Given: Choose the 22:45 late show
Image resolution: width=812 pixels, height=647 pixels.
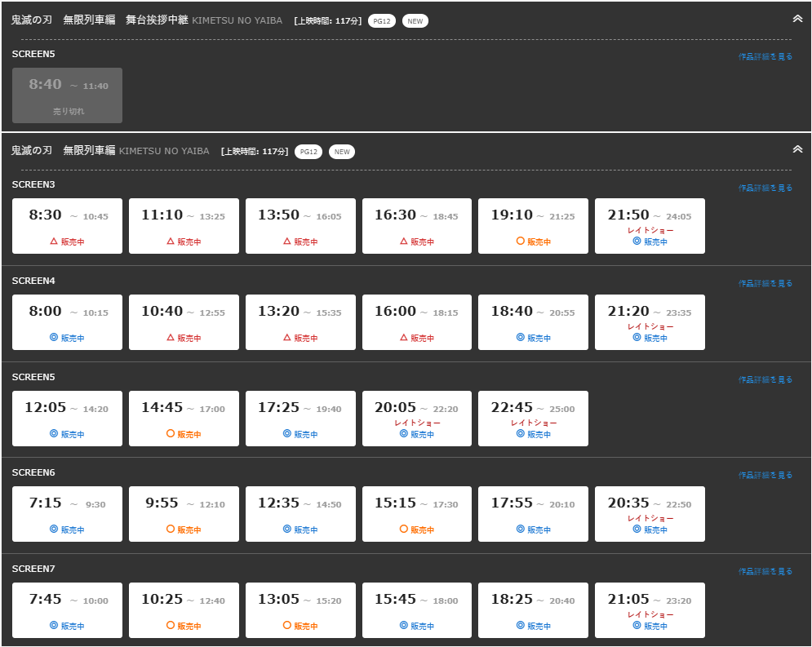Looking at the screenshot, I should [533, 419].
